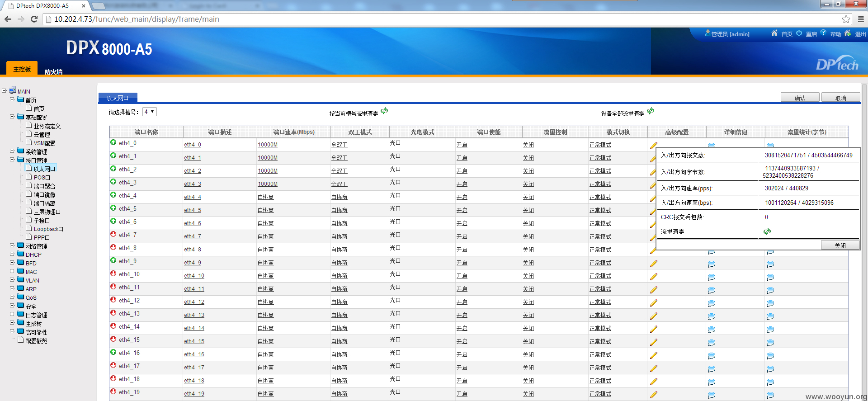Open the slot number dropdown
Viewport: 868px width, 401px height.
[150, 112]
